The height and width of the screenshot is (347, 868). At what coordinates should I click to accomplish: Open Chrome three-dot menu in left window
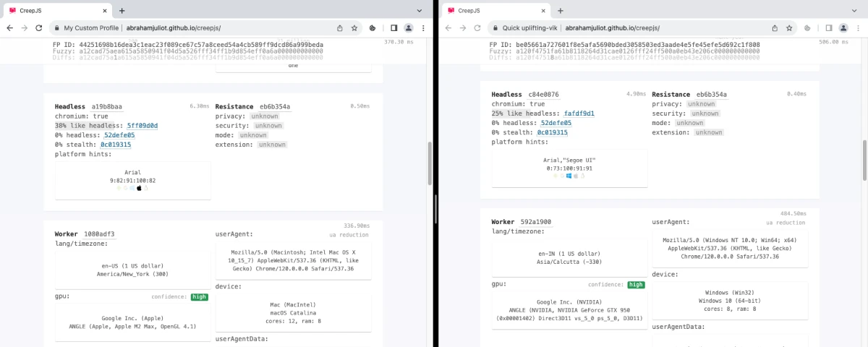click(x=423, y=27)
